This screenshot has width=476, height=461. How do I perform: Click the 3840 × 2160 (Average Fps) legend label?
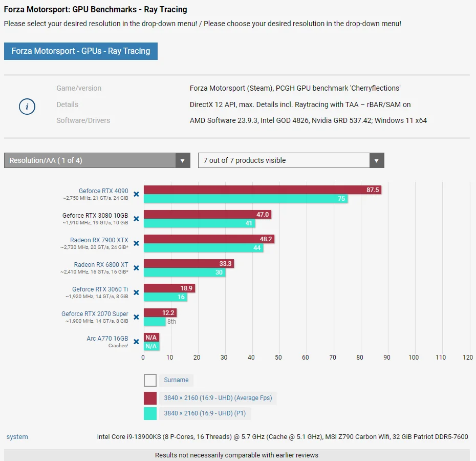[x=218, y=398]
